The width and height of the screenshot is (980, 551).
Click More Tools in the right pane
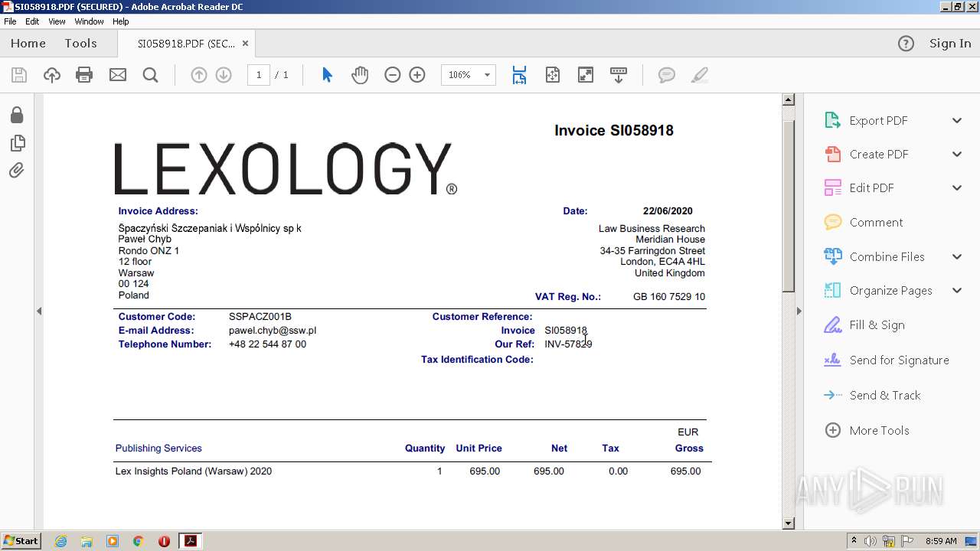pyautogui.click(x=868, y=431)
